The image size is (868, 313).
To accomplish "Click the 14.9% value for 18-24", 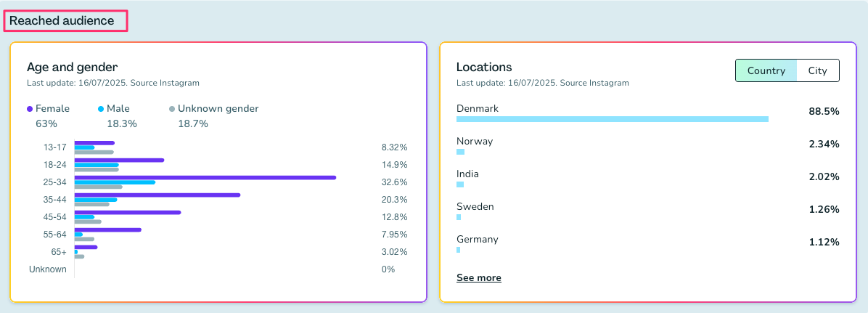I will [x=394, y=164].
